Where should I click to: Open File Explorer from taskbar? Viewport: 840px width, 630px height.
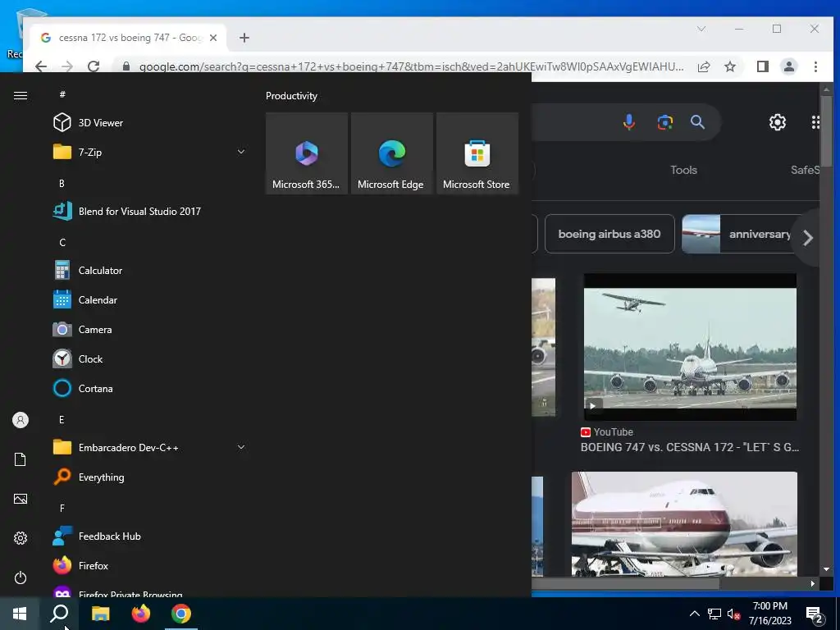pyautogui.click(x=100, y=614)
